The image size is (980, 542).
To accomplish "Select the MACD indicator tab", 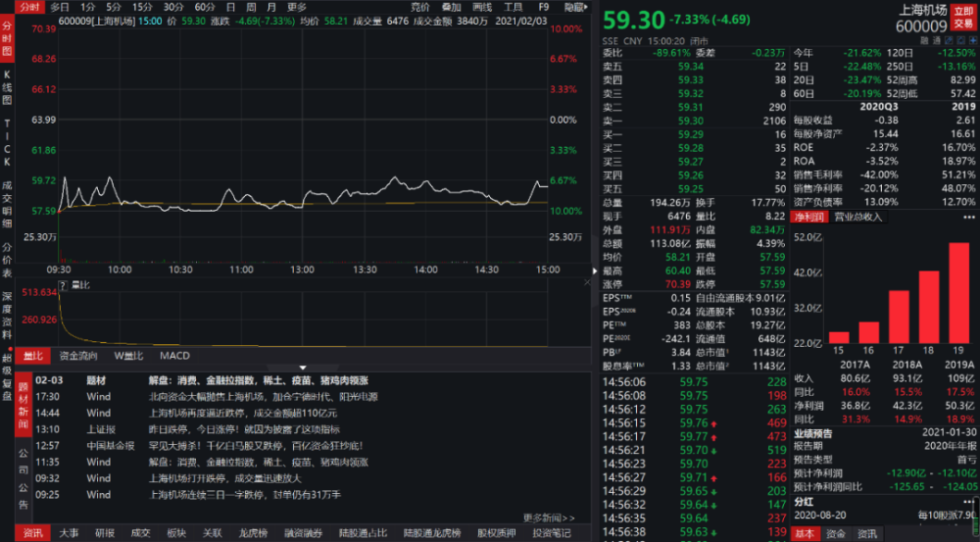I will tap(174, 356).
